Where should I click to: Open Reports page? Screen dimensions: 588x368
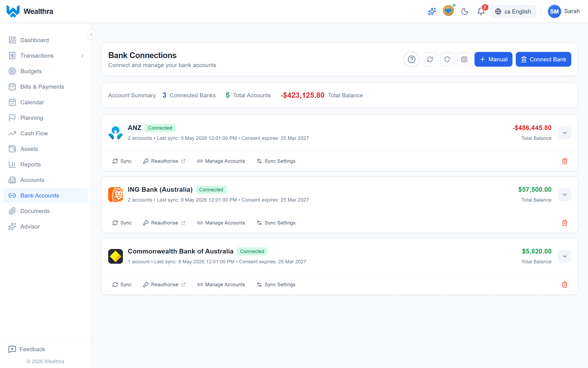click(46, 165)
